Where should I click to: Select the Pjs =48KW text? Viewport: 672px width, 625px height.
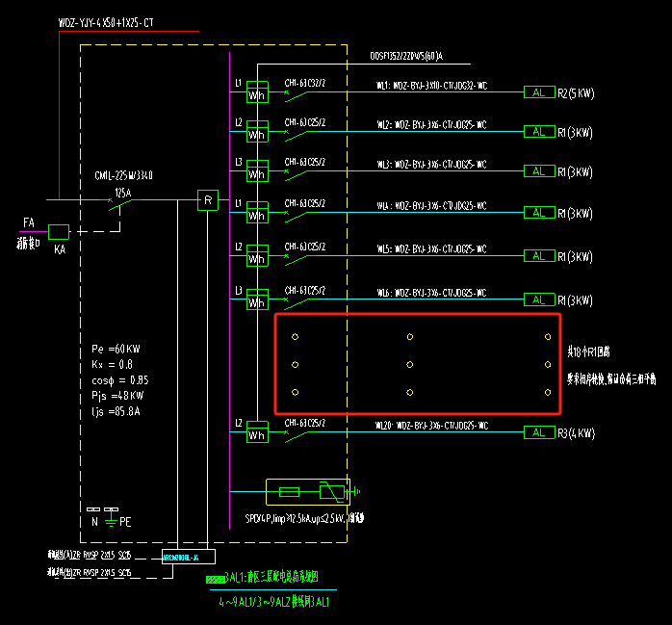click(117, 396)
